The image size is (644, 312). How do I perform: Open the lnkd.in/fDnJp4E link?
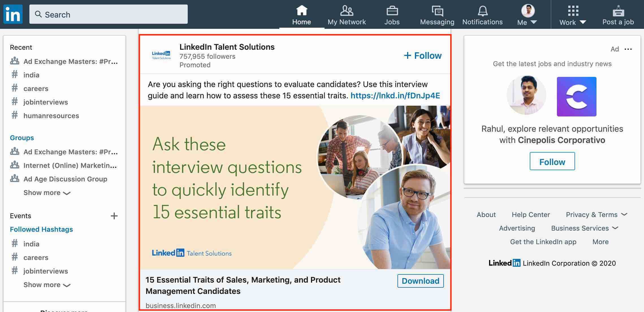tap(395, 96)
